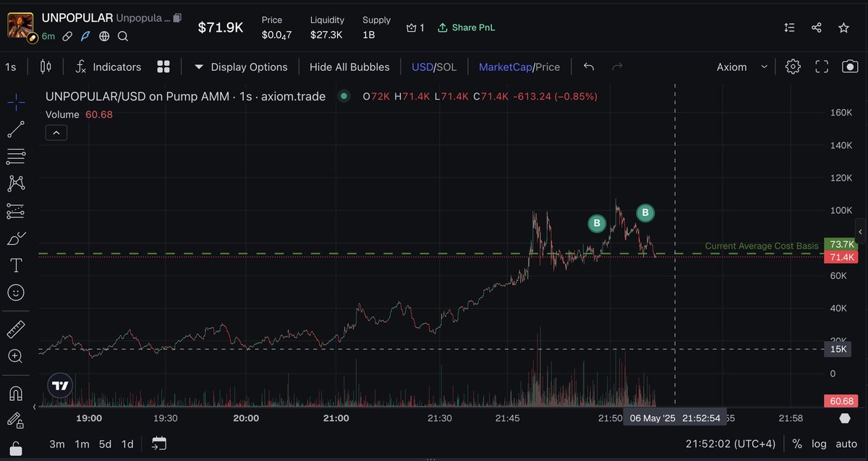This screenshot has width=868, height=461.
Task: Click the Share PnL button
Action: (467, 27)
